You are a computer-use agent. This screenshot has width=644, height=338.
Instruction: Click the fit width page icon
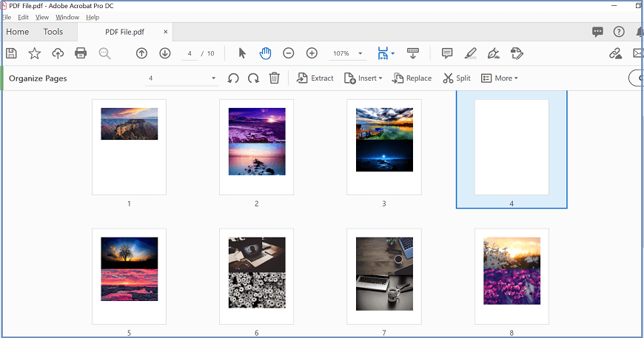point(383,53)
